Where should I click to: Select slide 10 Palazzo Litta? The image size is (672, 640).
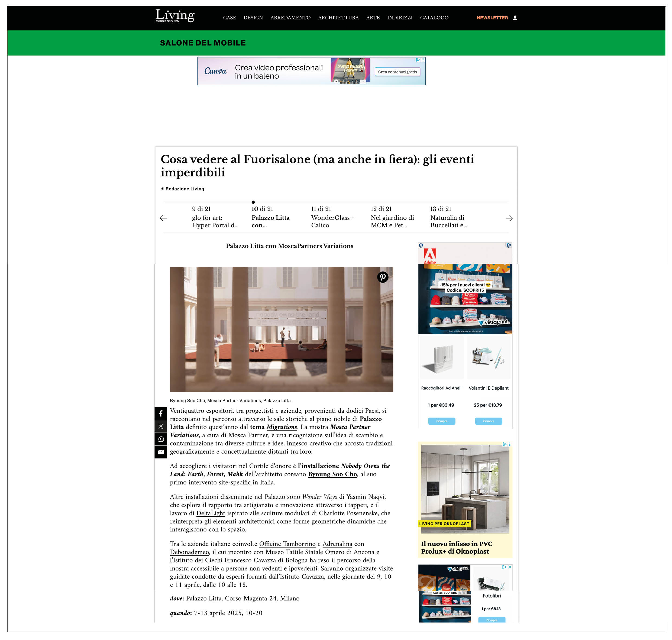(270, 217)
